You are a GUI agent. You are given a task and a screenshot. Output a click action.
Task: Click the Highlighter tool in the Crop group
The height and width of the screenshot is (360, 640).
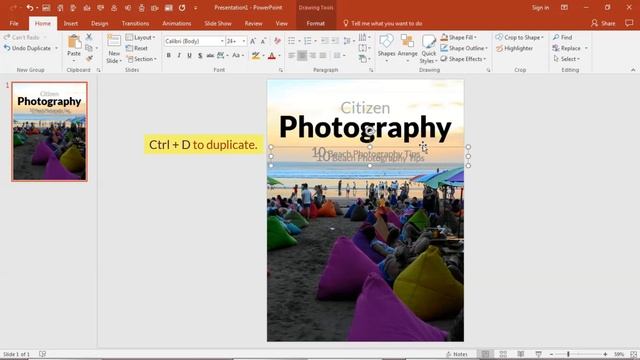click(x=514, y=48)
